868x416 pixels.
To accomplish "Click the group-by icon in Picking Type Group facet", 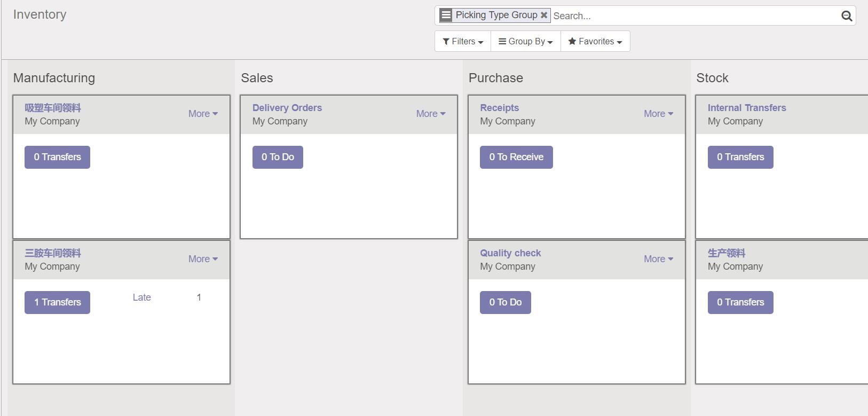I will [x=446, y=15].
